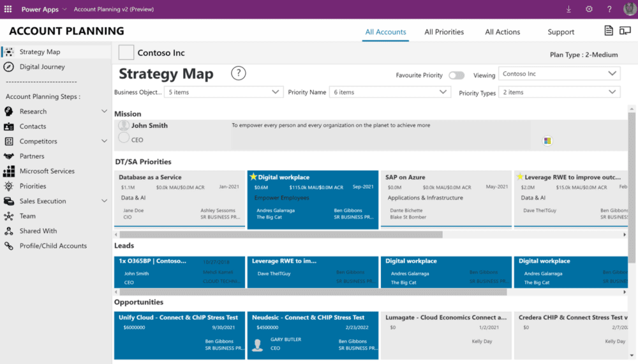Viewport: 638px width, 364px height.
Task: Tick the checkbox beside Contoso Inc
Action: point(126,52)
